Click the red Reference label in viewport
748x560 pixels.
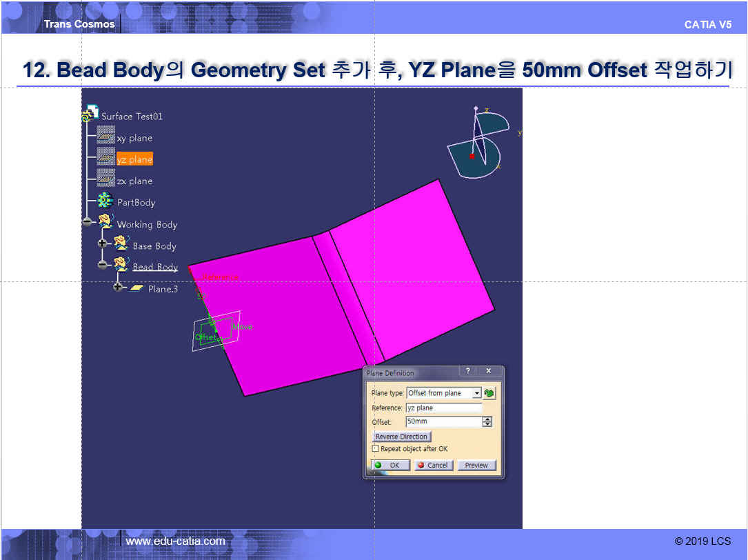(x=221, y=277)
